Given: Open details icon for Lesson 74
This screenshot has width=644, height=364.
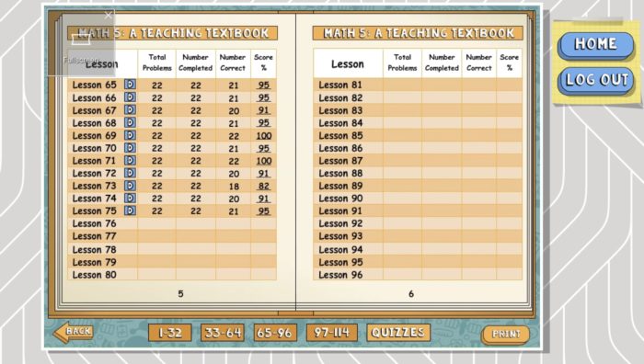Looking at the screenshot, I should [x=130, y=199].
